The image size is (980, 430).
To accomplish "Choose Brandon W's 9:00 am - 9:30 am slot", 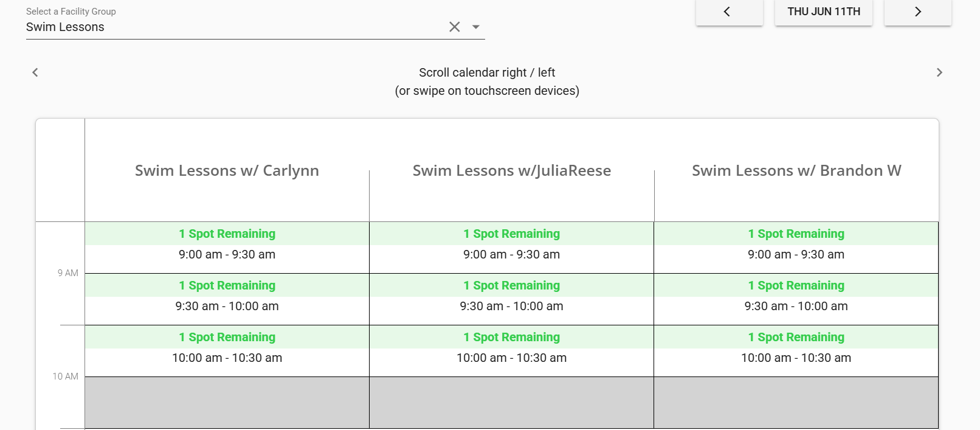I will (x=796, y=248).
